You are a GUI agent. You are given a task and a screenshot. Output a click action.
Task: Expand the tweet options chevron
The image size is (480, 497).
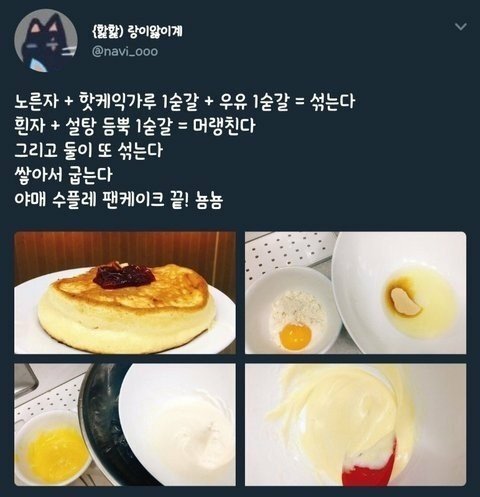460,27
